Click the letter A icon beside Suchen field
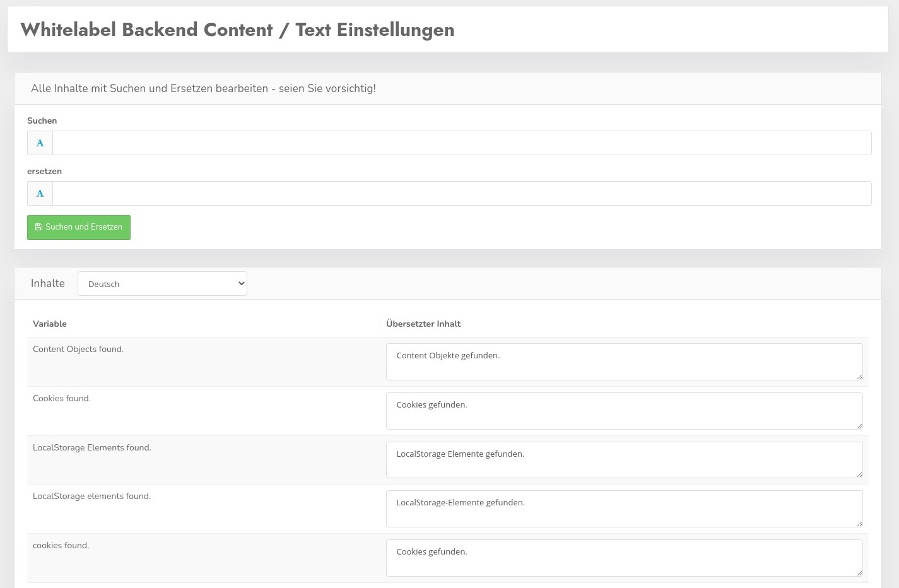The height and width of the screenshot is (588, 899). pos(40,143)
